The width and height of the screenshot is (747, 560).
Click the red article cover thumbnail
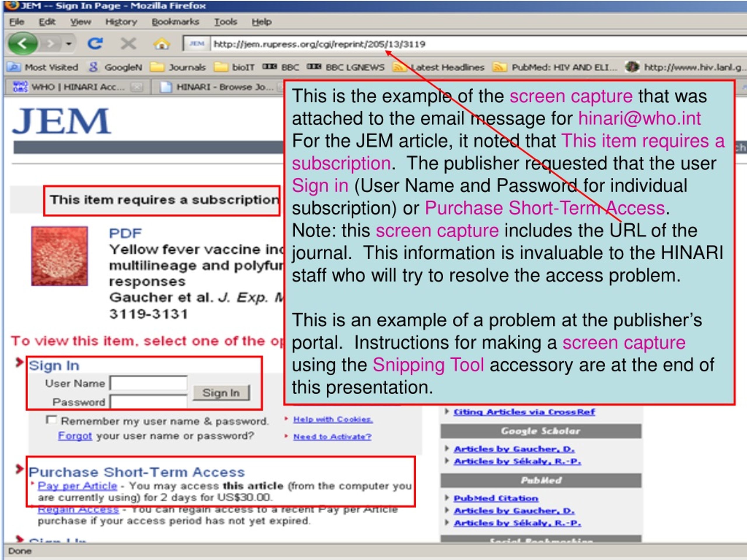coord(60,256)
